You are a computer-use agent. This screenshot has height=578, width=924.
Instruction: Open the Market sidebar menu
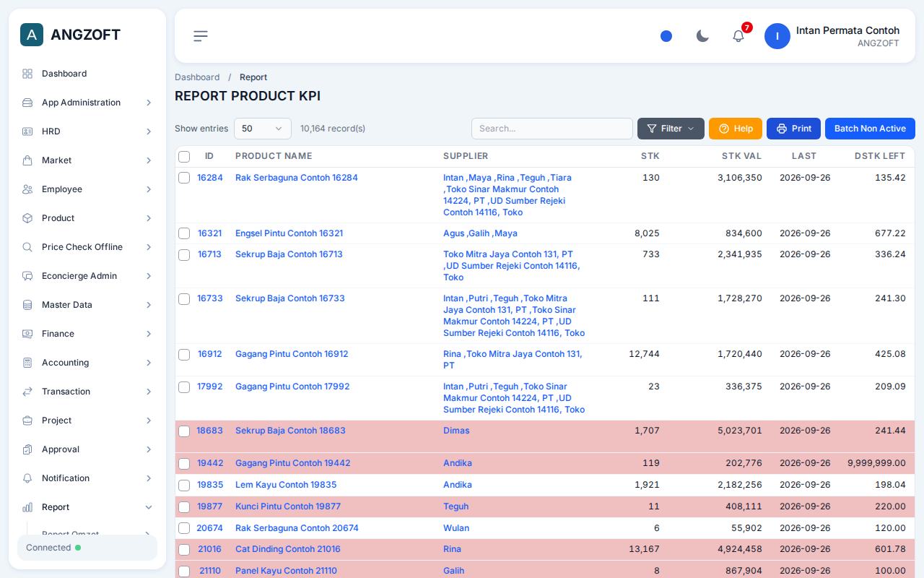pos(87,160)
